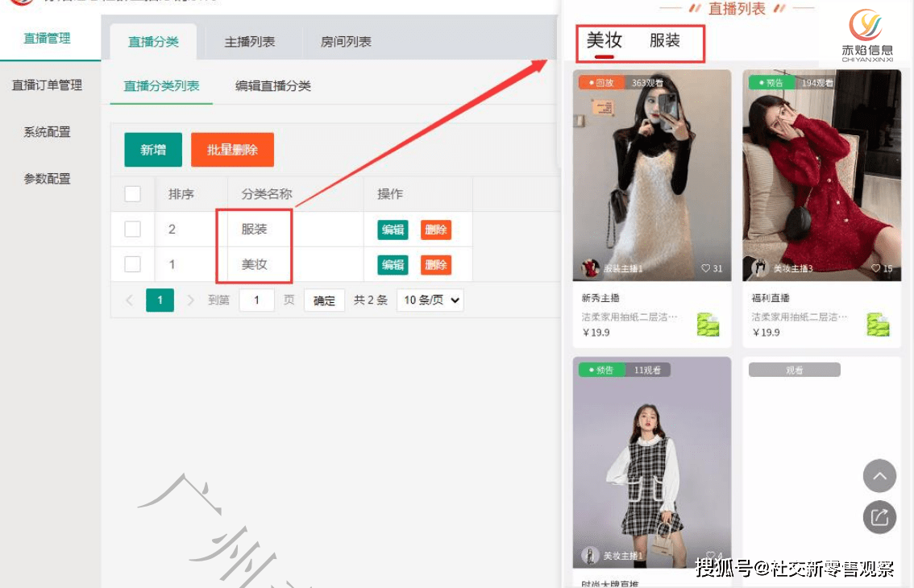This screenshot has height=588, width=914.
Task: Open the green product icon under 福利直播
Action: coord(878,325)
